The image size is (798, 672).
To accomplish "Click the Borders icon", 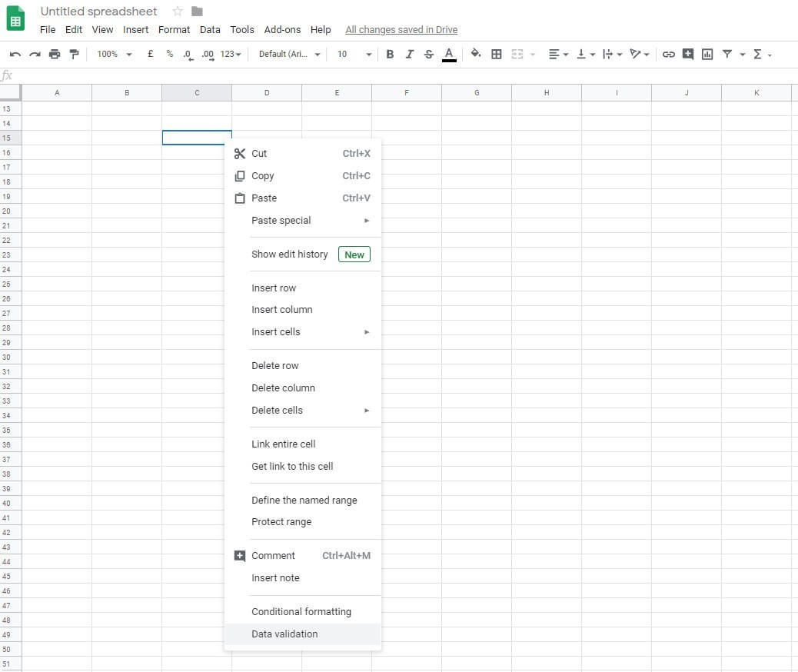I will coord(496,54).
